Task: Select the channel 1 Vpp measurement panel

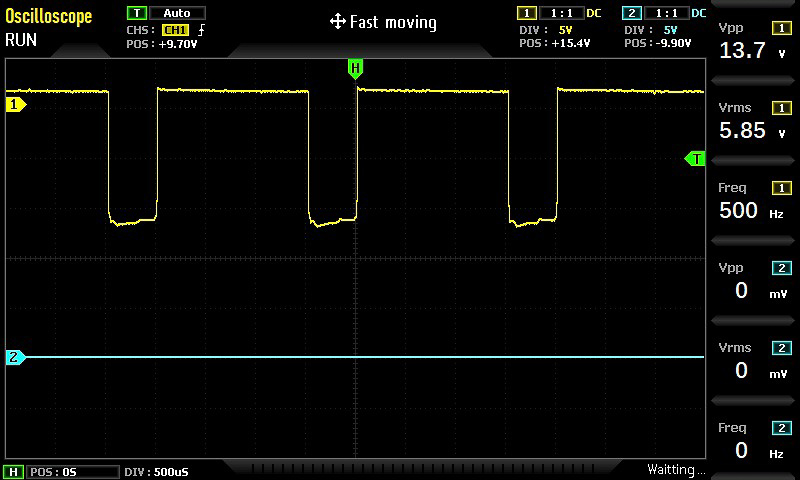Action: pyautogui.click(x=754, y=40)
